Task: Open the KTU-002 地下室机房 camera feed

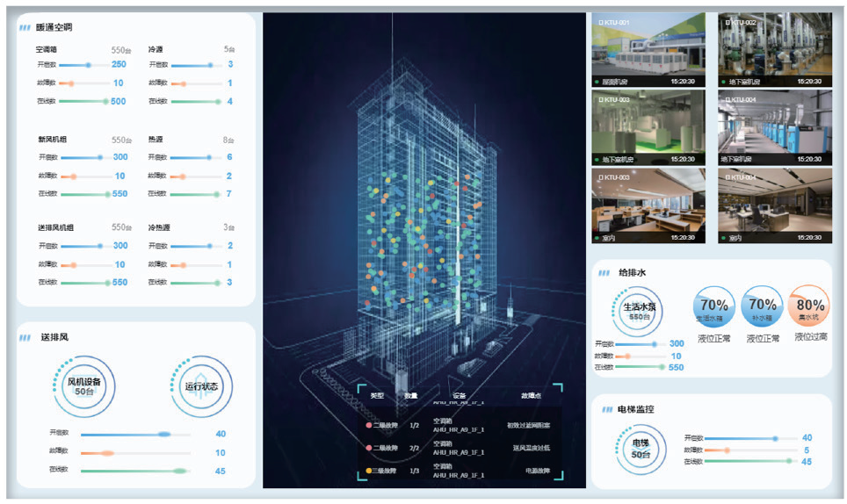Action: [774, 49]
